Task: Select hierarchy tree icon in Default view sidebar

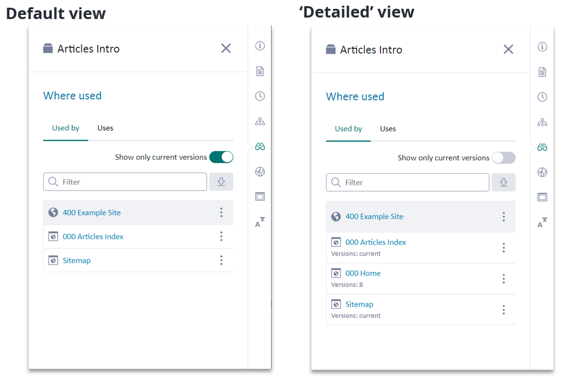Action: (260, 122)
